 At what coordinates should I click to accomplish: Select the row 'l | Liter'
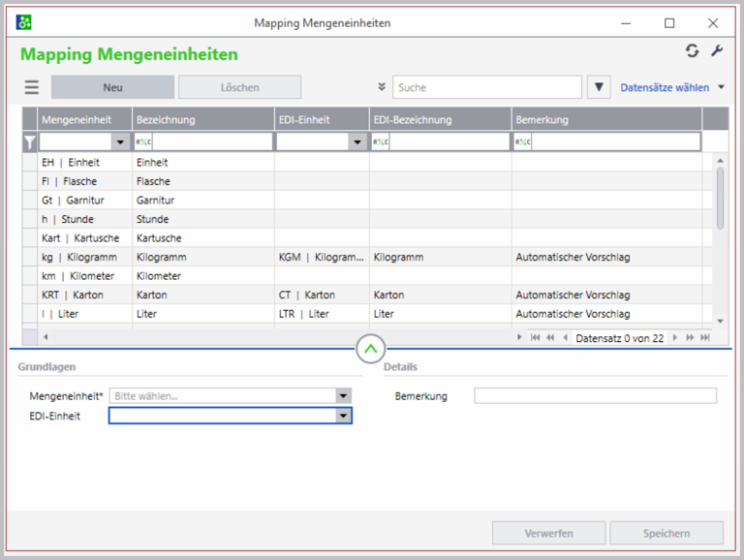point(367,314)
